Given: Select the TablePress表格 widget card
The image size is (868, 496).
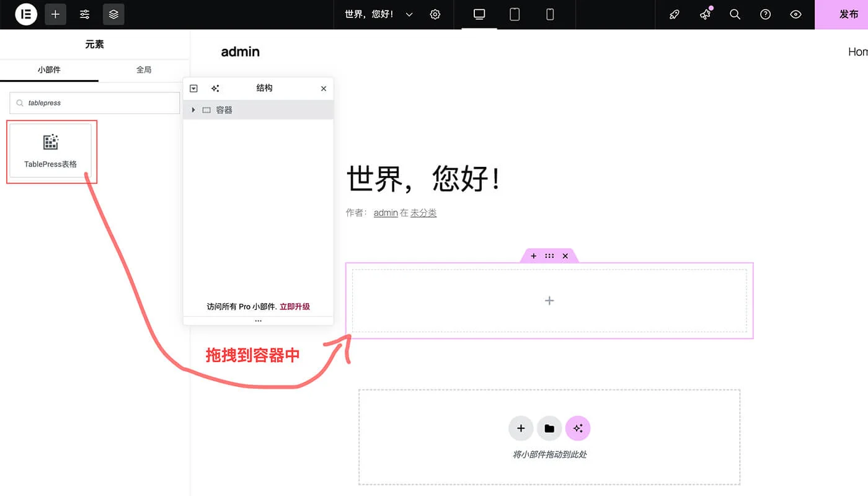Looking at the screenshot, I should tap(51, 151).
